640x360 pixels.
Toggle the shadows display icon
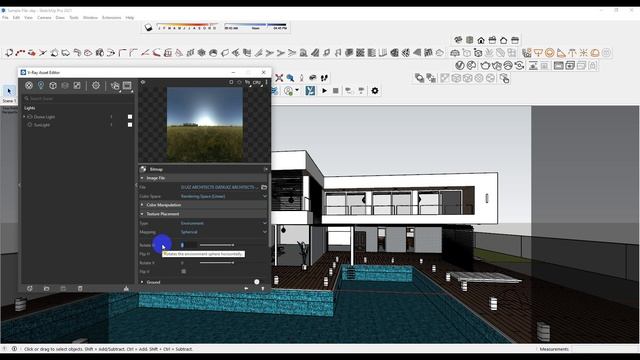point(148,27)
